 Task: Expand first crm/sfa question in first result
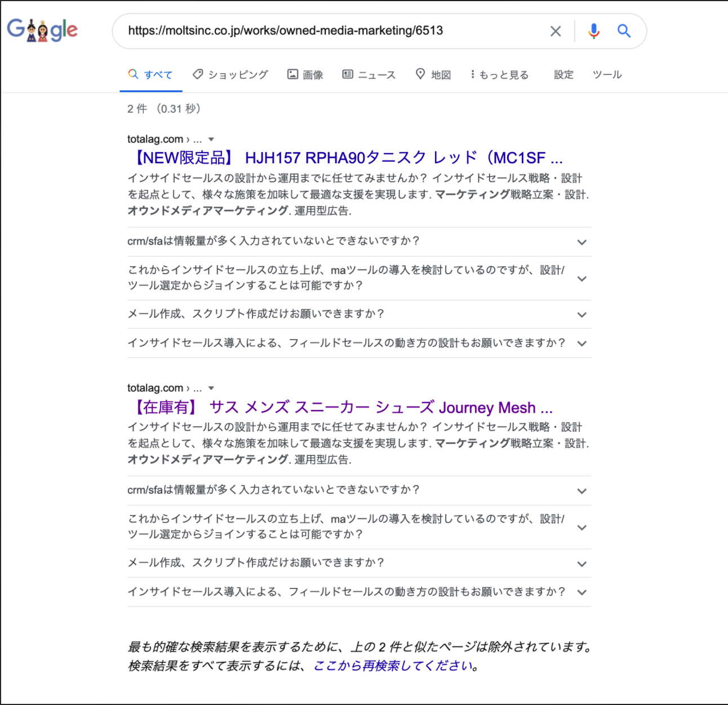(x=359, y=242)
